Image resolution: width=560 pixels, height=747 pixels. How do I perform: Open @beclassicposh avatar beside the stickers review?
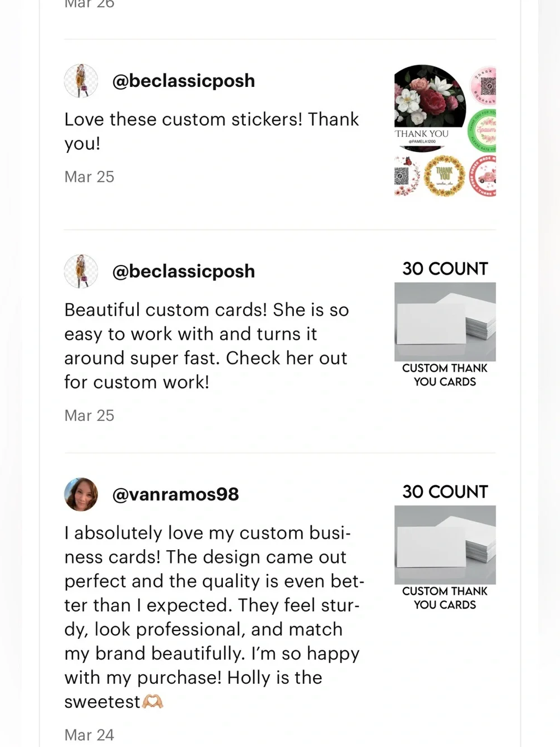(81, 81)
